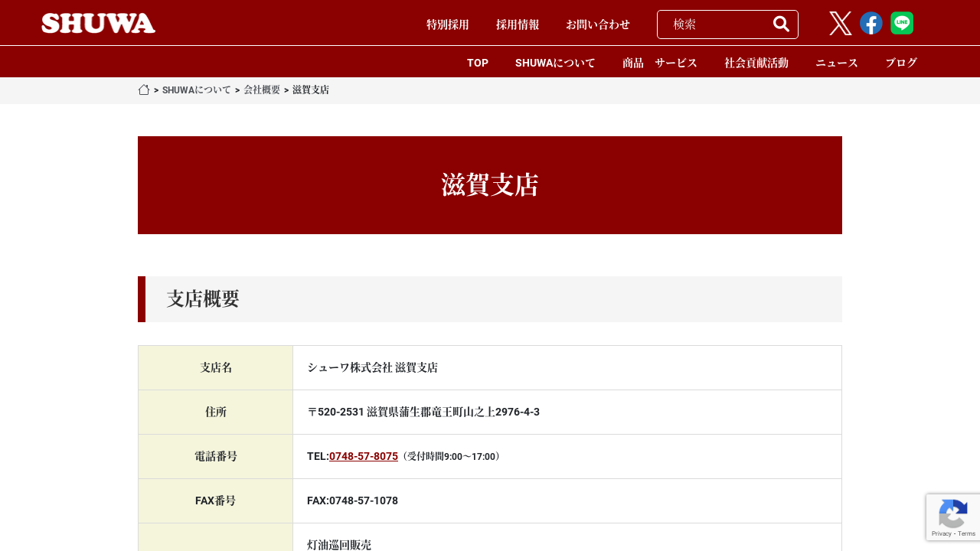Click the breadcrumb home icon
The image size is (980, 551).
[x=144, y=90]
